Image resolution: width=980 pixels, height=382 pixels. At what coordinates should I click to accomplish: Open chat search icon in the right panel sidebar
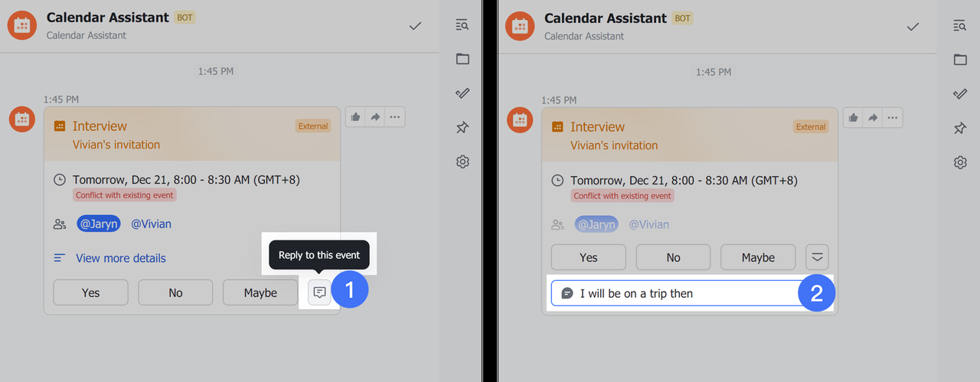point(960,26)
